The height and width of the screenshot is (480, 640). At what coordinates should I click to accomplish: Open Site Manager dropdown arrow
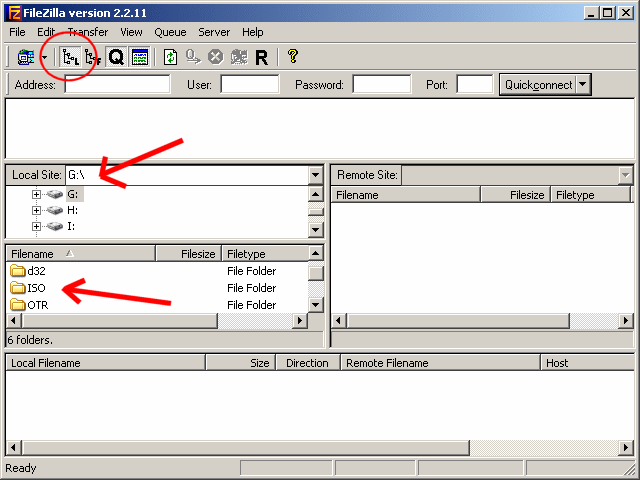pyautogui.click(x=44, y=58)
